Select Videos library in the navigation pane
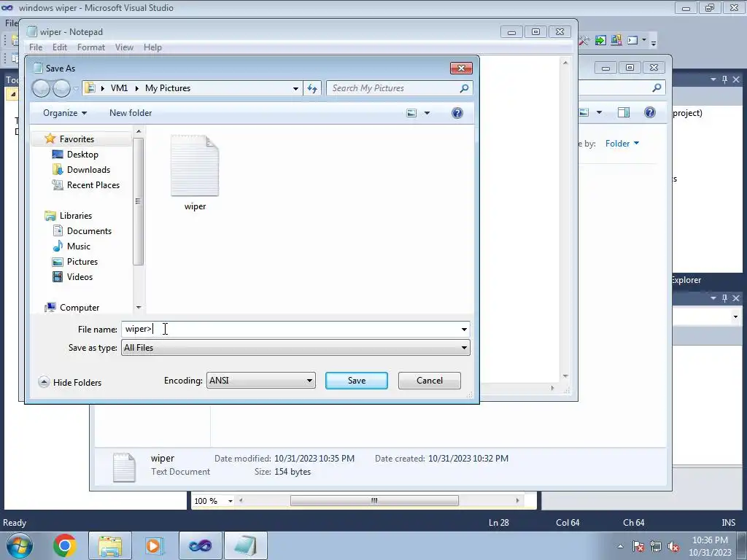 (x=80, y=276)
